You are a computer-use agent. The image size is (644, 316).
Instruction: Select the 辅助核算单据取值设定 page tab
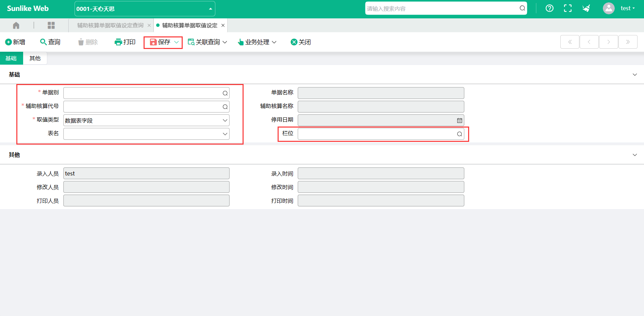[189, 26]
